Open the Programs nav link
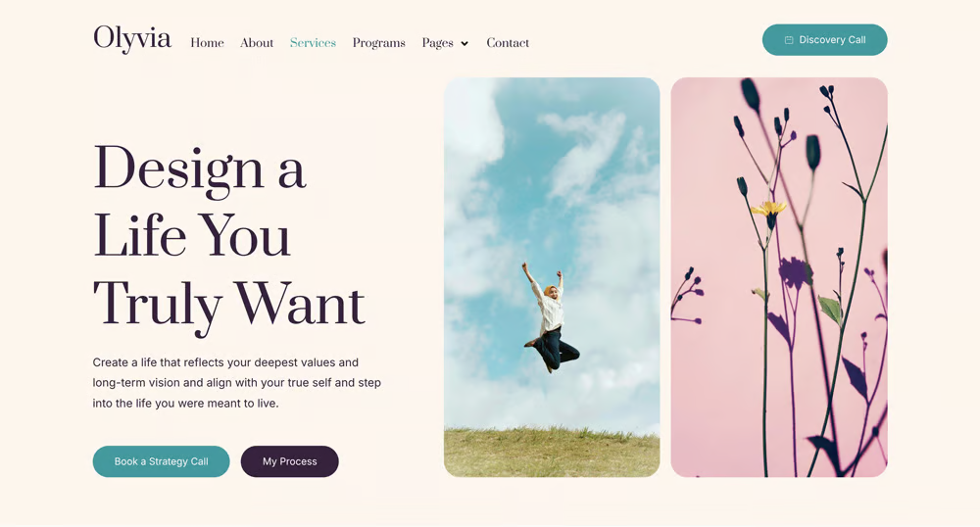This screenshot has width=980, height=527. coord(378,43)
